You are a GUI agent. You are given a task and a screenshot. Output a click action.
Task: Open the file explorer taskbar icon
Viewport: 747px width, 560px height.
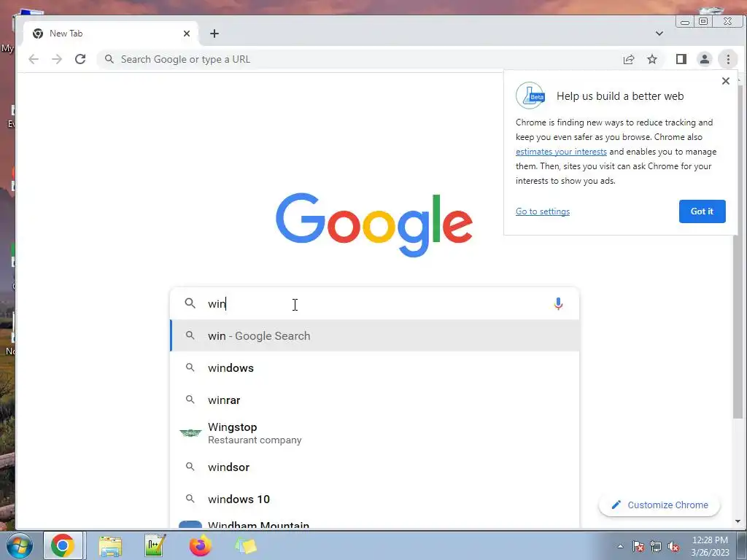point(110,545)
